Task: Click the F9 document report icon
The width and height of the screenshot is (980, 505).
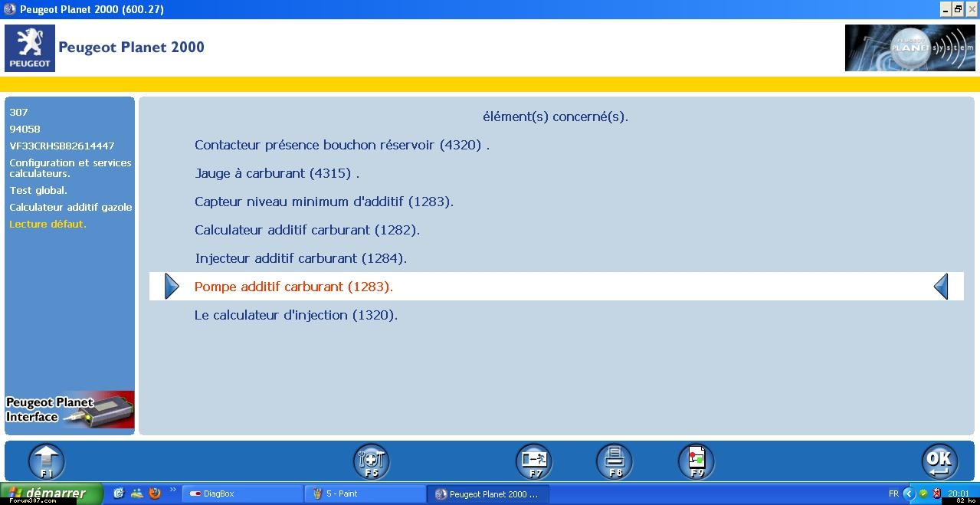Action: 696,461
